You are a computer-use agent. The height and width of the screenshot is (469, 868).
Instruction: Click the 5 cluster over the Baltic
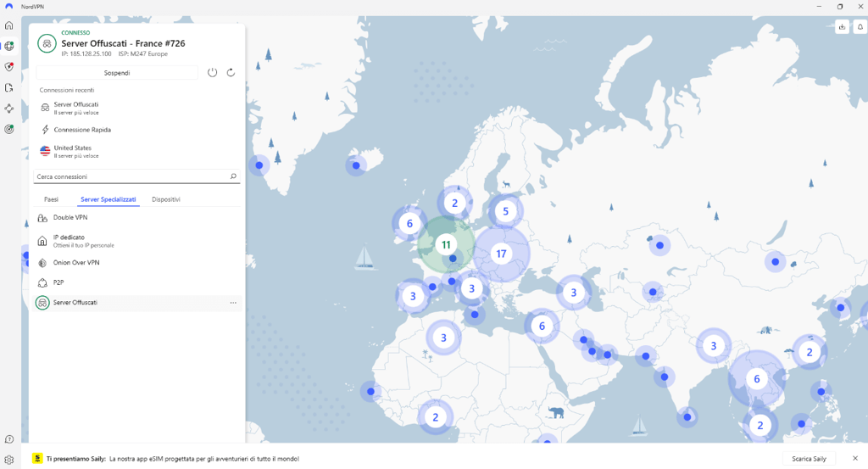pos(505,211)
